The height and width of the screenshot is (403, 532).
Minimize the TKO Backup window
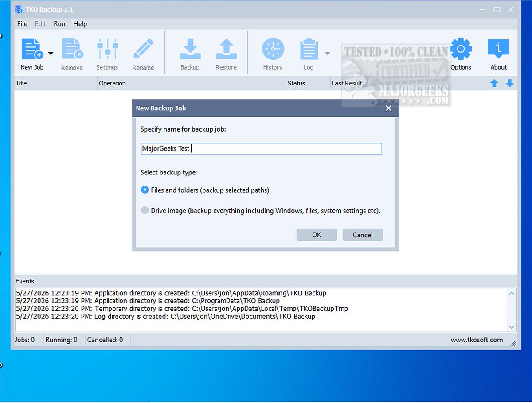pos(483,9)
